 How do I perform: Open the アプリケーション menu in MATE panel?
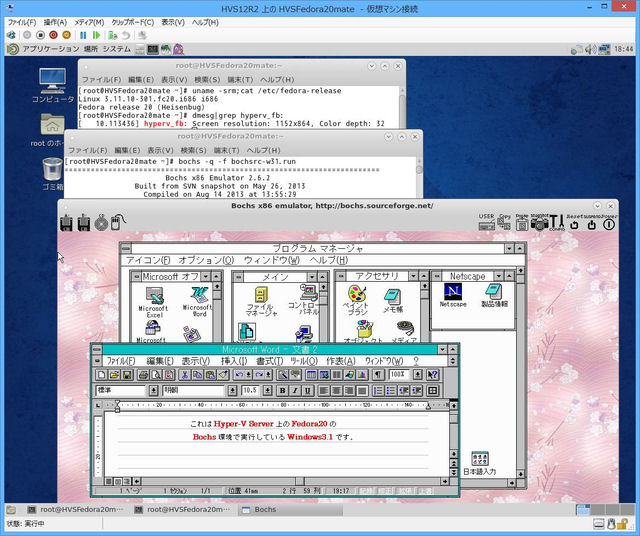click(x=51, y=49)
